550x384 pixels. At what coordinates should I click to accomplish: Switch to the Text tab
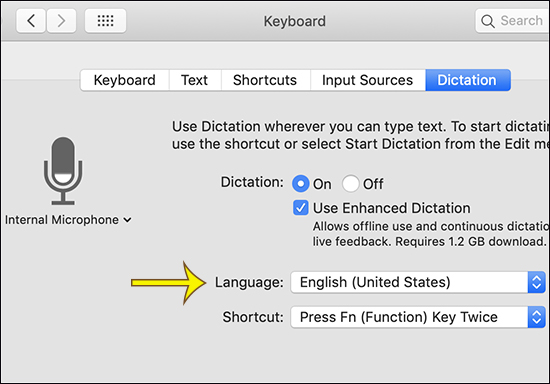(195, 80)
